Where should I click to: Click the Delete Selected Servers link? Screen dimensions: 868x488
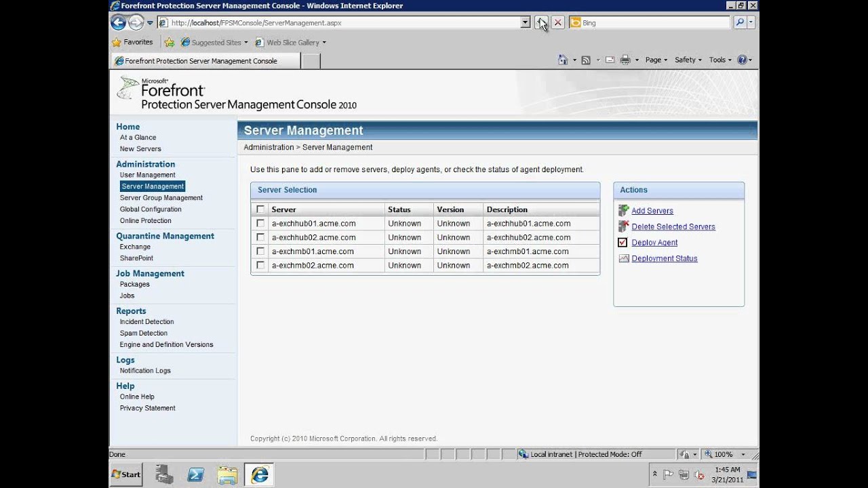click(673, 226)
